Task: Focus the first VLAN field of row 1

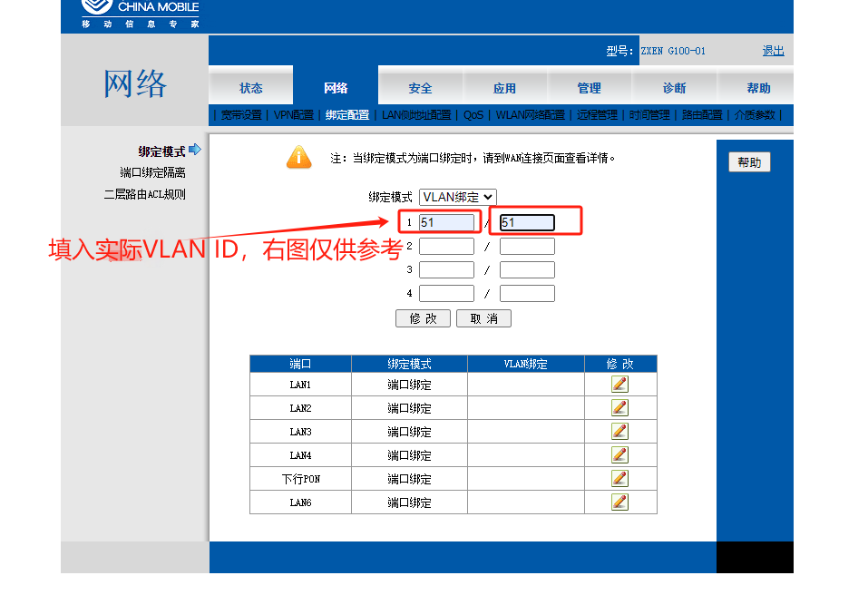Action: (x=447, y=222)
